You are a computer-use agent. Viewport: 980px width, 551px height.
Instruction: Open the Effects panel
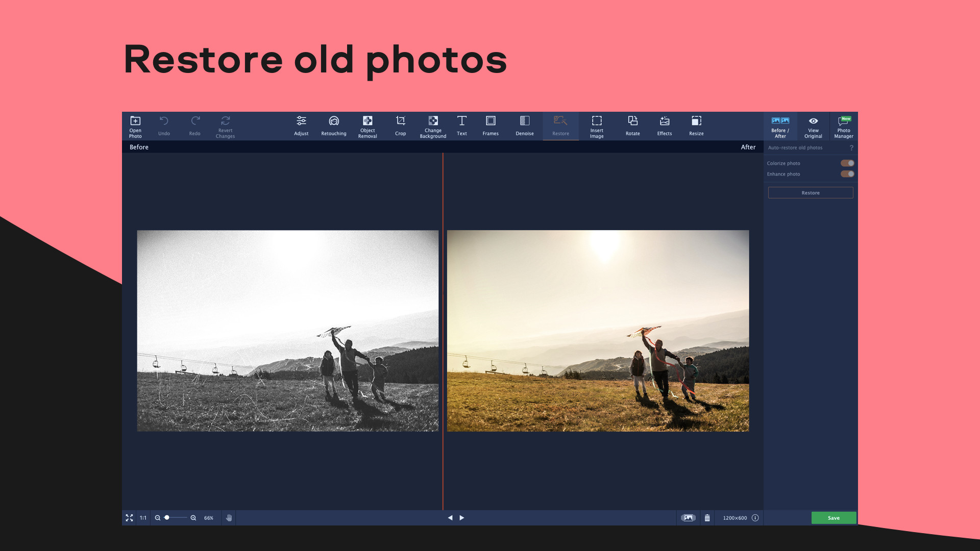pos(664,126)
